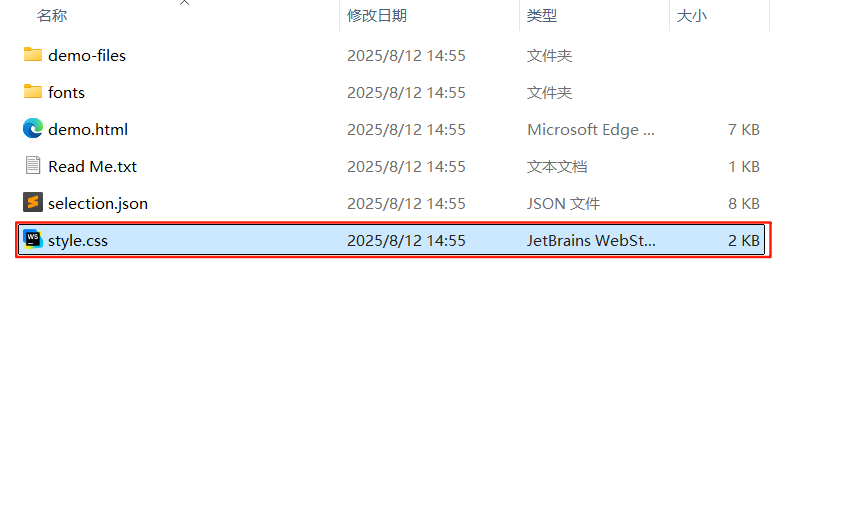Image resolution: width=866 pixels, height=518 pixels.
Task: Select the selection.json file name
Action: pos(98,204)
